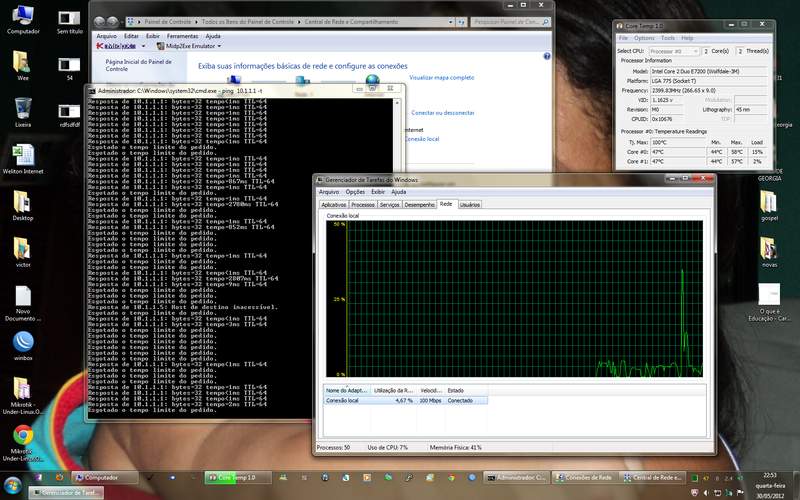Click the Nome do Adaptador column header

click(x=347, y=391)
